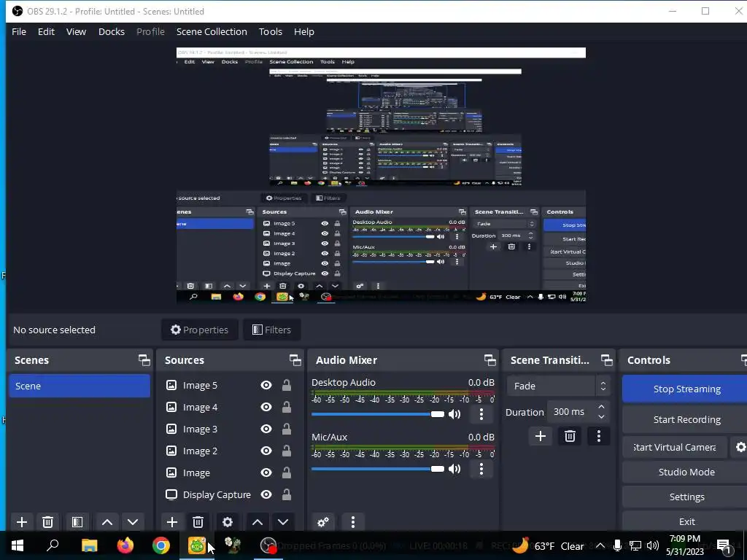Open Audio Mixer bottom three-dot menu
The width and height of the screenshot is (747, 560).
pos(353,522)
